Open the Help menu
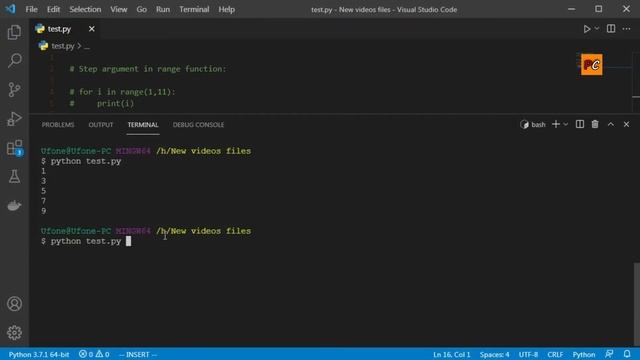This screenshot has width=640, height=360. (227, 9)
